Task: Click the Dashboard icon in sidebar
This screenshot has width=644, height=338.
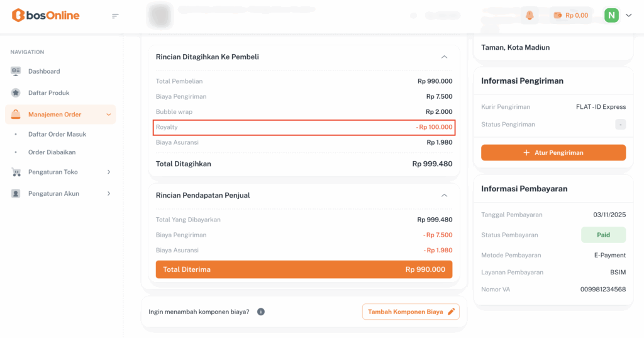Action: pos(16,71)
